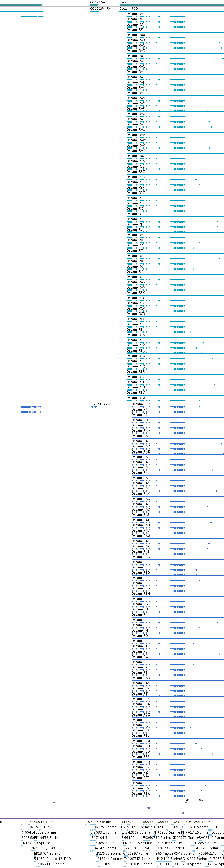Select the CG12164-PA protein label

101,404
